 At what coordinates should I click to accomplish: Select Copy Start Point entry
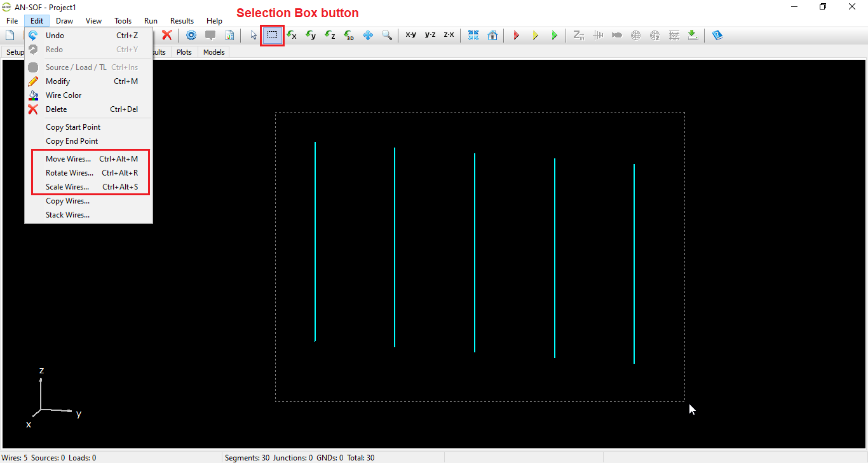coord(88,127)
